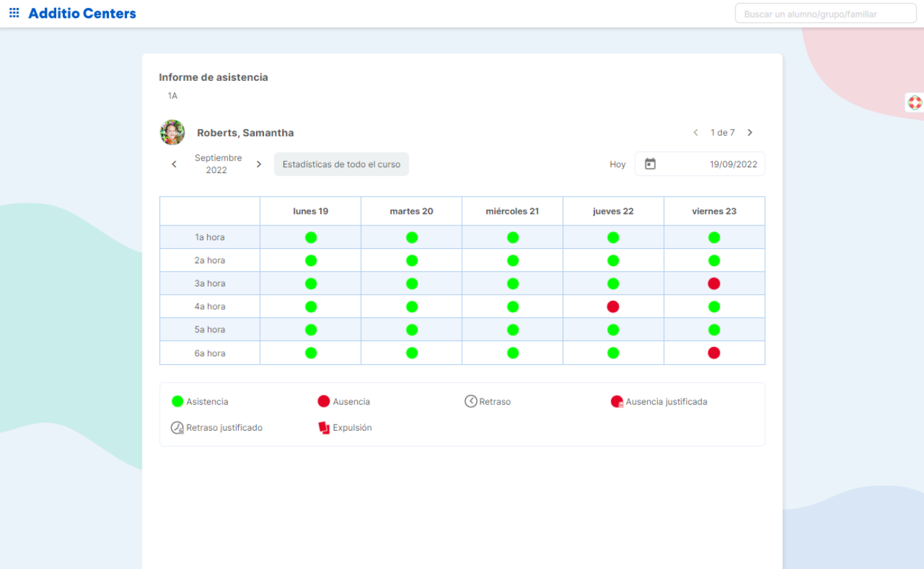
Task: Click Estadísticas de todo el curso button
Action: [341, 164]
